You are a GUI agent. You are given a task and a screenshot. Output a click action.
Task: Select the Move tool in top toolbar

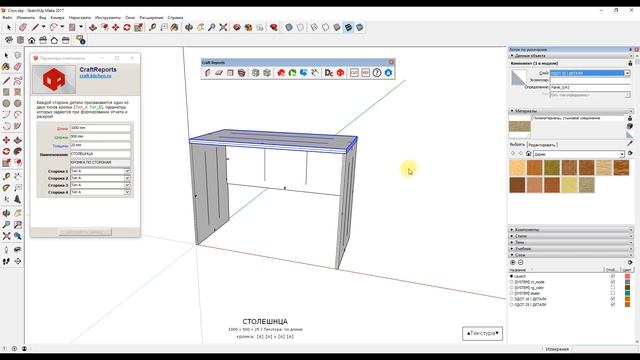116,27
